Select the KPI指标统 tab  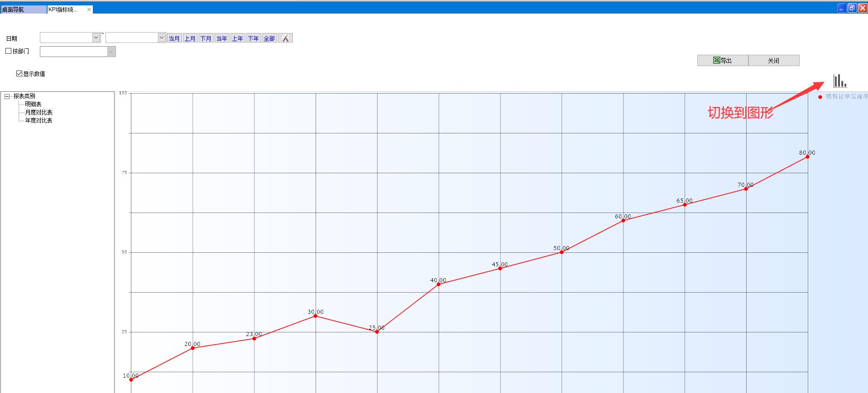(63, 9)
